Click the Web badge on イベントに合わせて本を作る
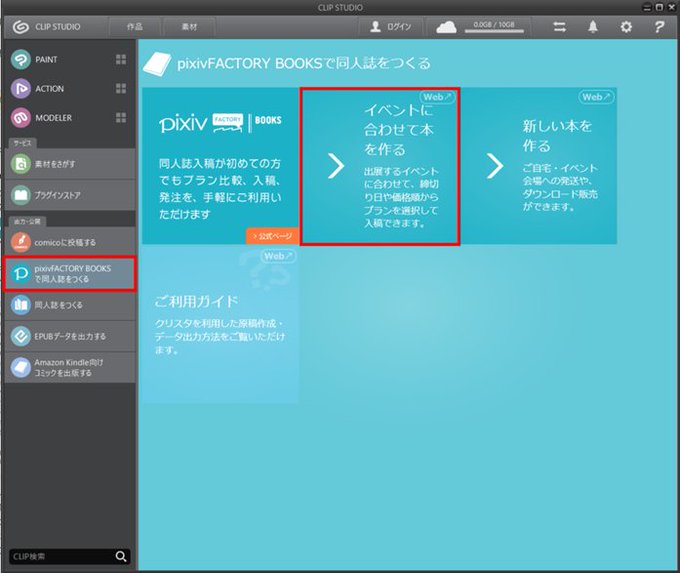The height and width of the screenshot is (573, 680). [x=437, y=97]
